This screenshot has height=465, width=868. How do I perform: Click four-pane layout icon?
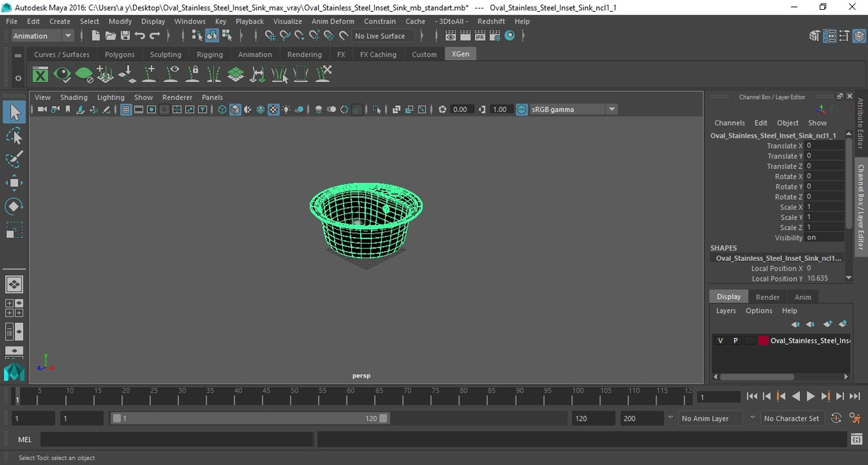pos(14,308)
